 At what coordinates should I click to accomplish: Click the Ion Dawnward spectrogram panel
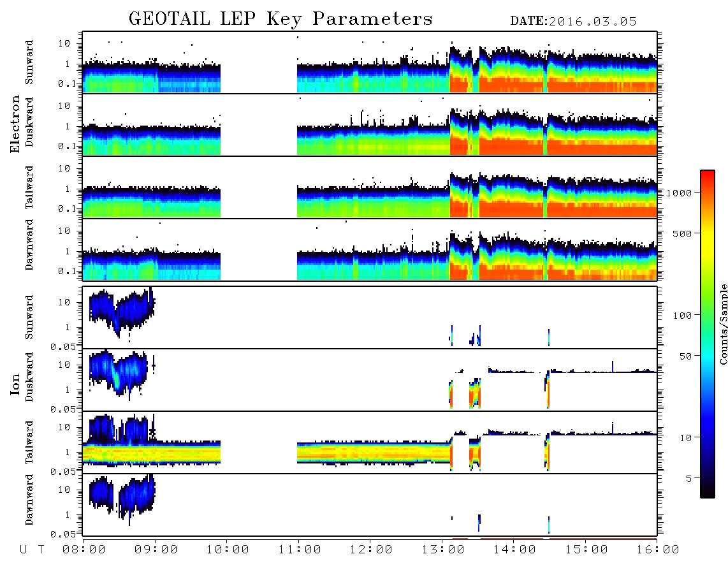370,505
